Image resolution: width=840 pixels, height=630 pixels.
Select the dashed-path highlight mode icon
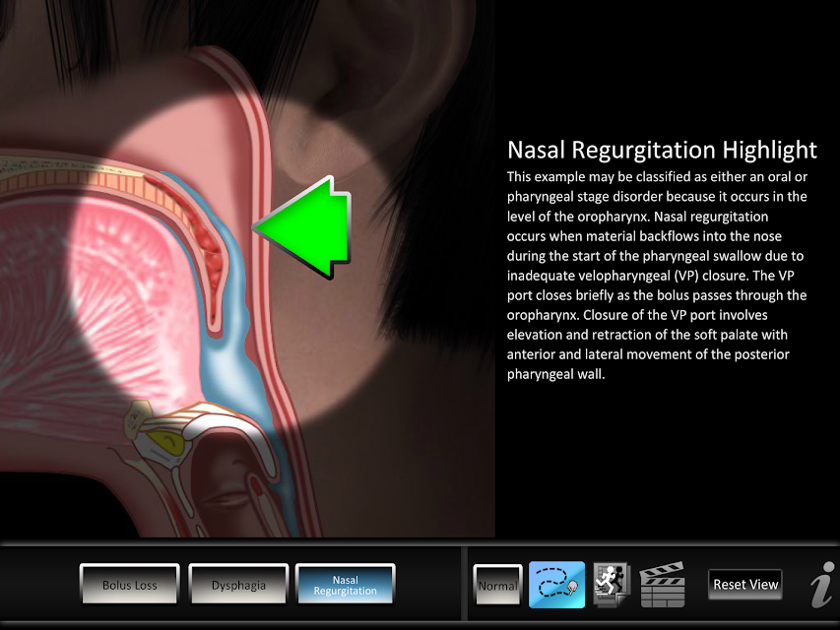tap(556, 585)
